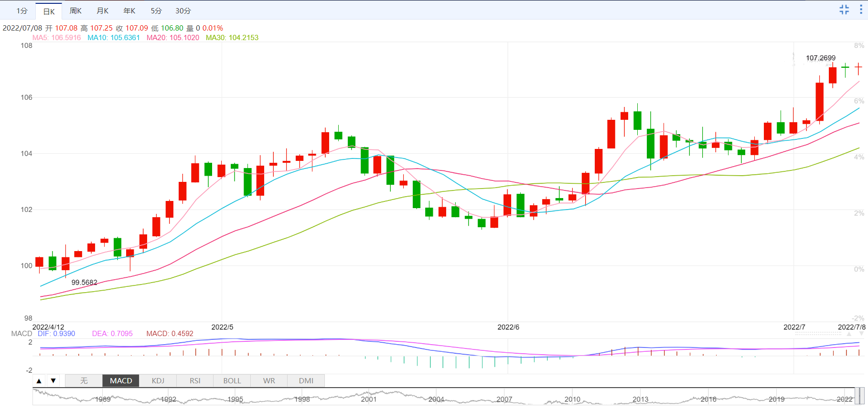Click the down triangle indicator panel button

tap(54, 380)
